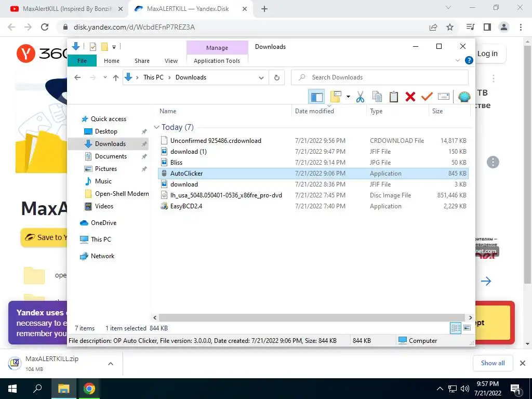Select Unconfirmed 925486.crdownload file
This screenshot has height=399, width=532.
pyautogui.click(x=313, y=141)
